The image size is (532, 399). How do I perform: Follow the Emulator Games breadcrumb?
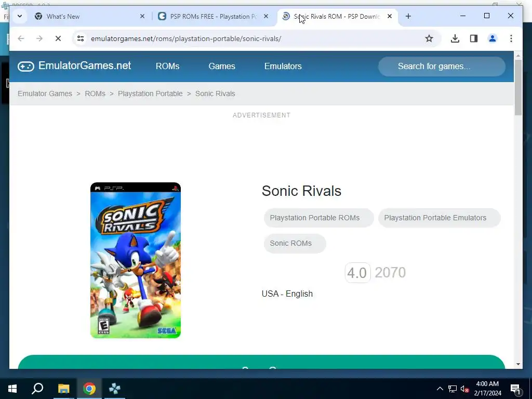tap(45, 94)
